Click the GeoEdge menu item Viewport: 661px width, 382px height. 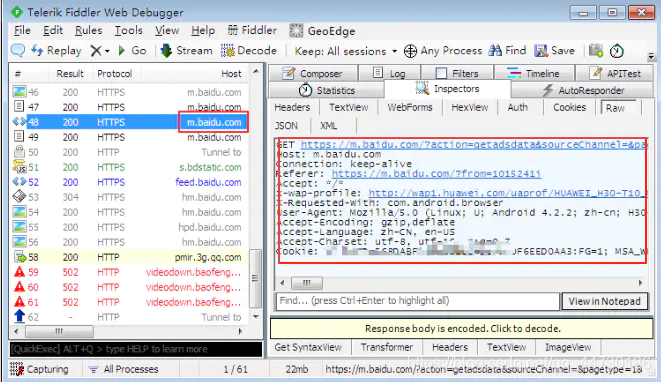tap(322, 31)
